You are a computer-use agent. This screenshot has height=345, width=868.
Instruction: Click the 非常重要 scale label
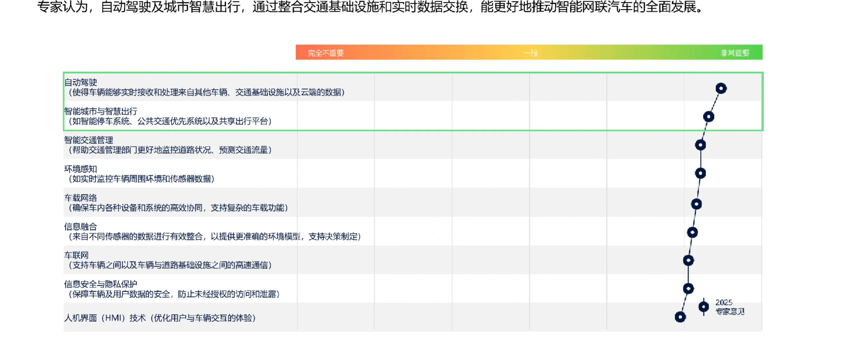click(x=735, y=52)
